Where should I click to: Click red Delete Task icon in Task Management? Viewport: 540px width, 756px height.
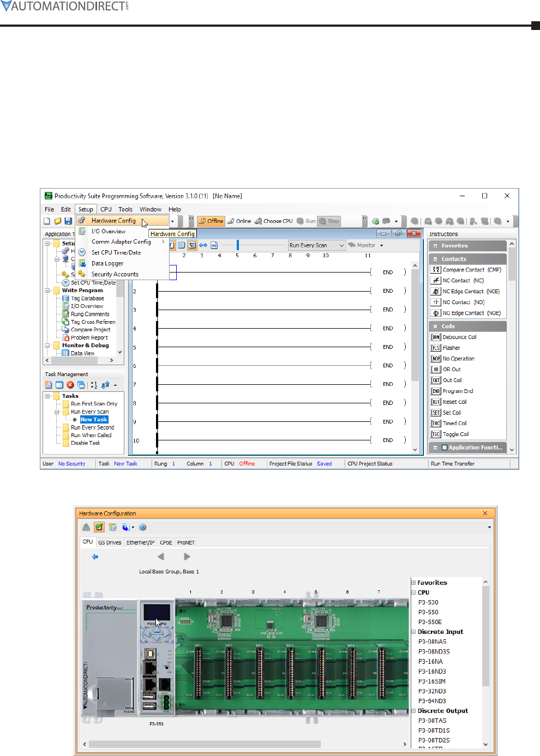[70, 385]
